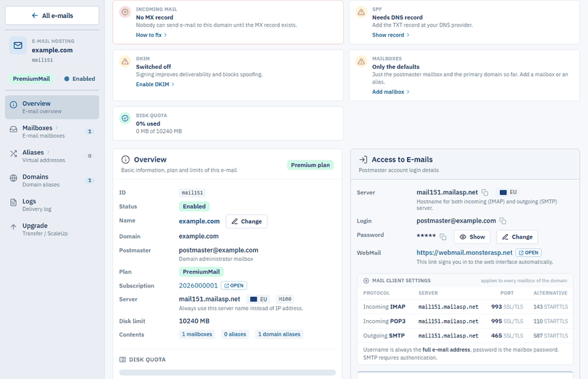
Task: Open the Logs delivery log
Action: [x=51, y=205]
